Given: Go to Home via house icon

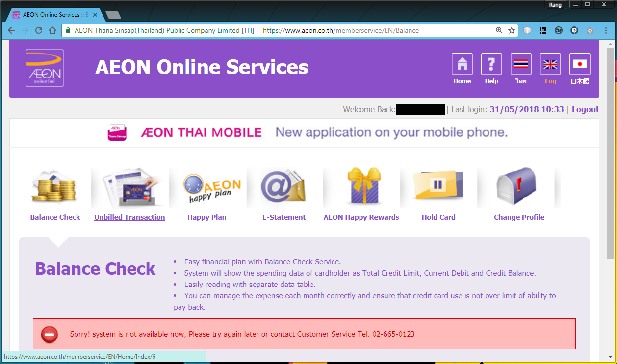Looking at the screenshot, I should click(462, 64).
